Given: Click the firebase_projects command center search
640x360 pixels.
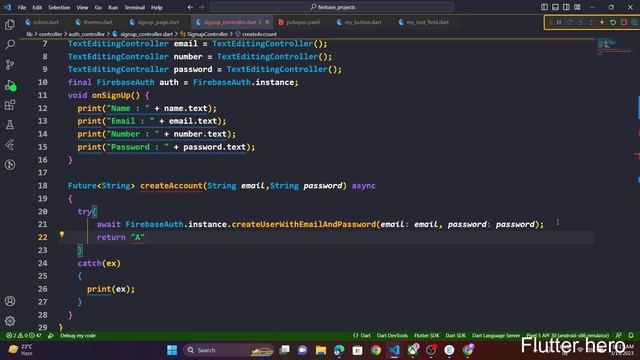Looking at the screenshot, I should (332, 7).
